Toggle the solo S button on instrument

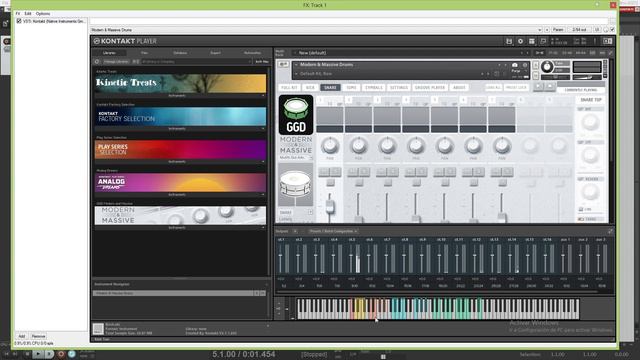coord(536,66)
